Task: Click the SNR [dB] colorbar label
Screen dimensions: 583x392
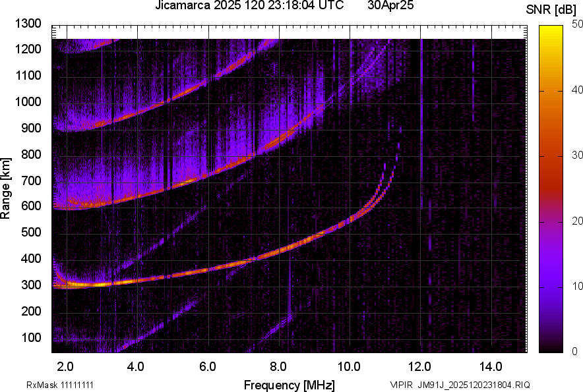Action: pos(551,10)
